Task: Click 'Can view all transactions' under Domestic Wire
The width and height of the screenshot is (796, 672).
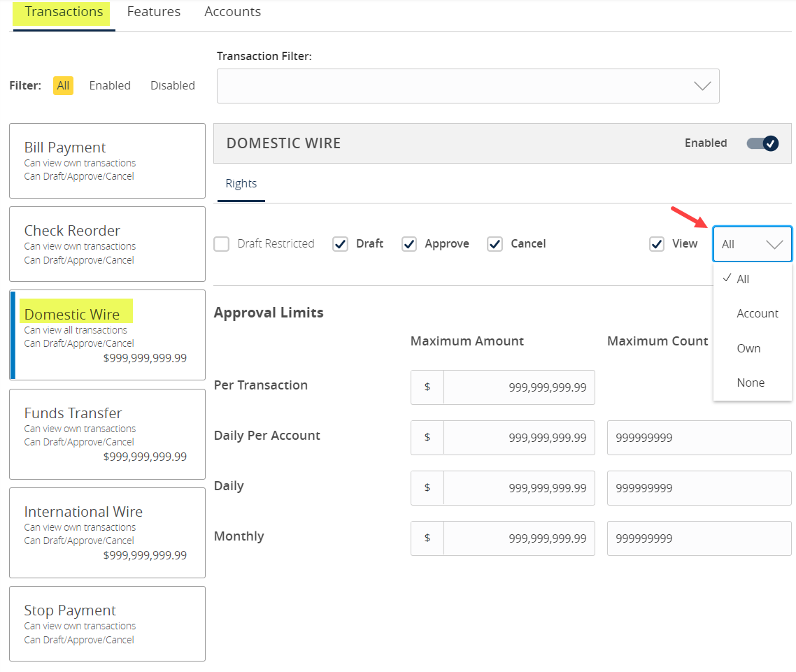Action: (x=76, y=330)
